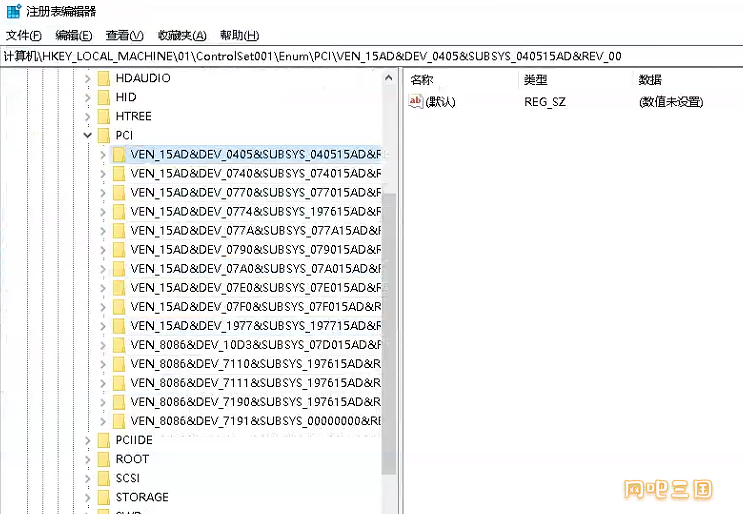Click the registry path address bar

click(372, 56)
